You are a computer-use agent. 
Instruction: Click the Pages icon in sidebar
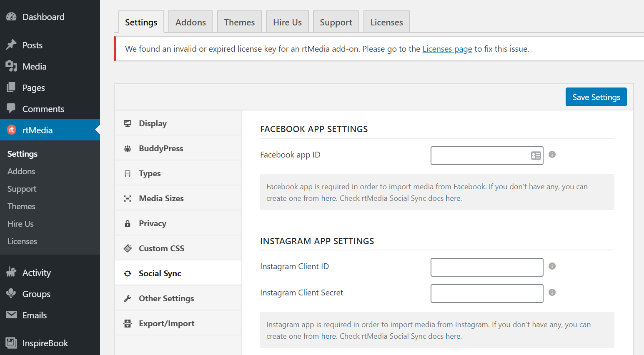coord(11,87)
